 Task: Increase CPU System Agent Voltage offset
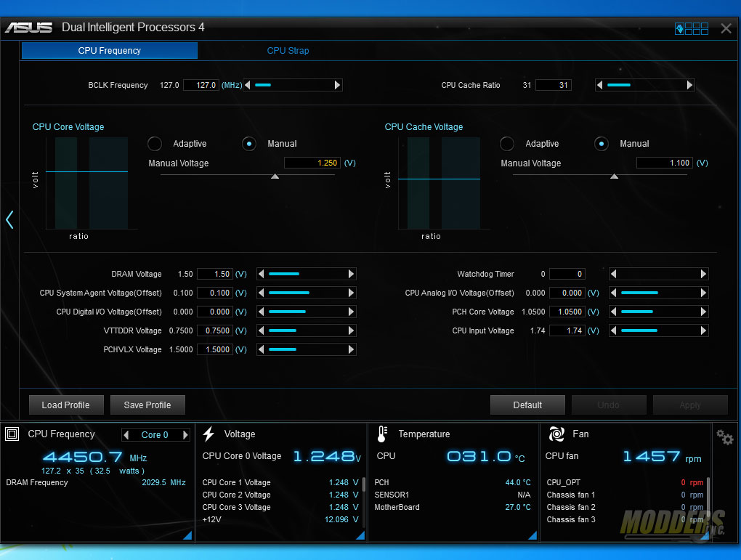351,293
